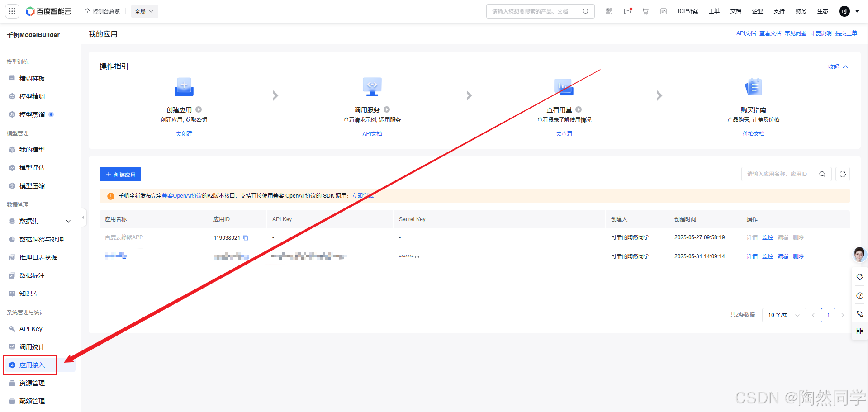Expand the 全局 region dropdown
The width and height of the screenshot is (868, 412).
tap(145, 11)
